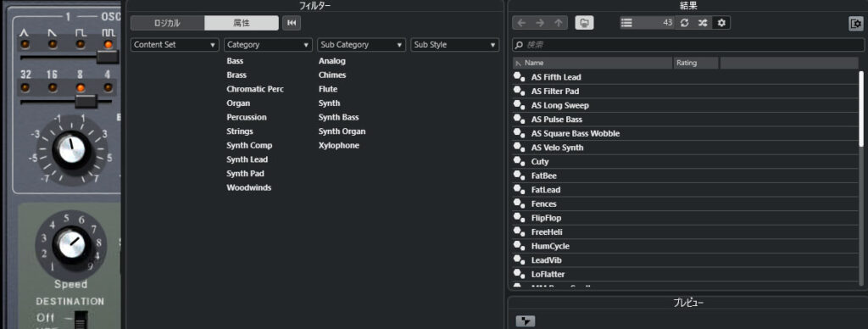This screenshot has width=868, height=329.
Task: Switch to the 属性 filter tab
Action: pos(242,23)
